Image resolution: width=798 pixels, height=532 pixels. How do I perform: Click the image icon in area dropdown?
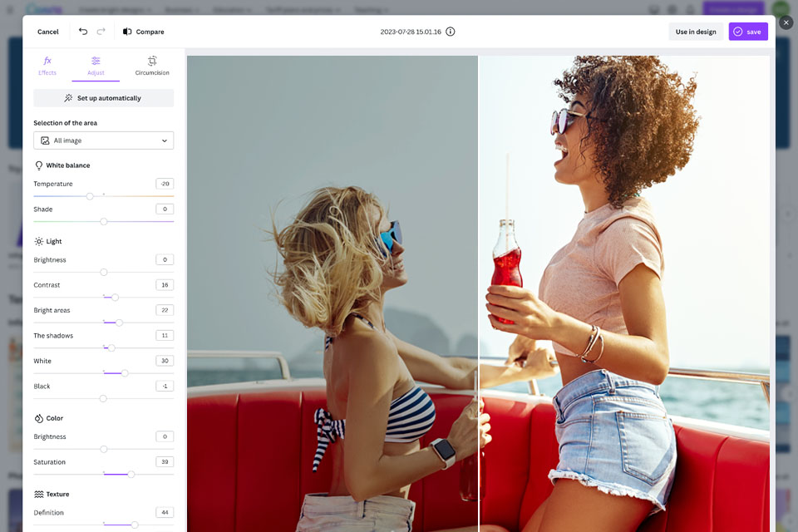(x=45, y=140)
